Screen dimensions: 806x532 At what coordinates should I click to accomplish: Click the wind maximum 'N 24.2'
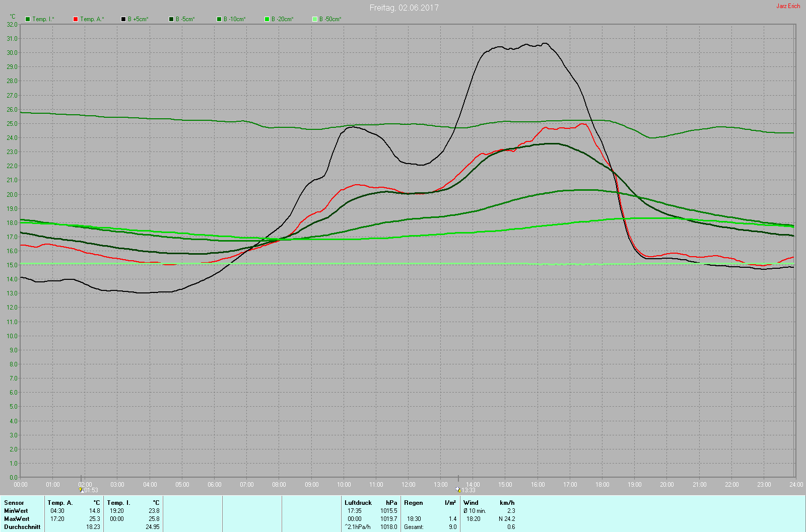pos(507,519)
